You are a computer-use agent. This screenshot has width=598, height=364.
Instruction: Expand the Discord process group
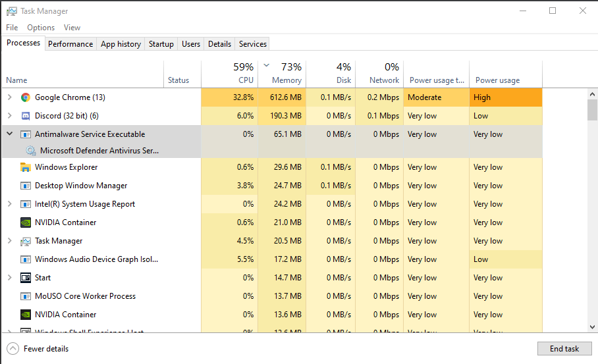(9, 116)
